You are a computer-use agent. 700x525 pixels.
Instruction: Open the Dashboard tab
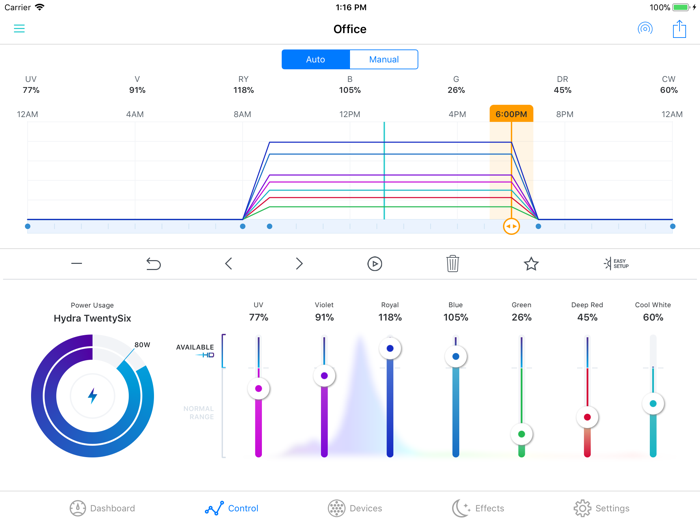[x=103, y=508]
